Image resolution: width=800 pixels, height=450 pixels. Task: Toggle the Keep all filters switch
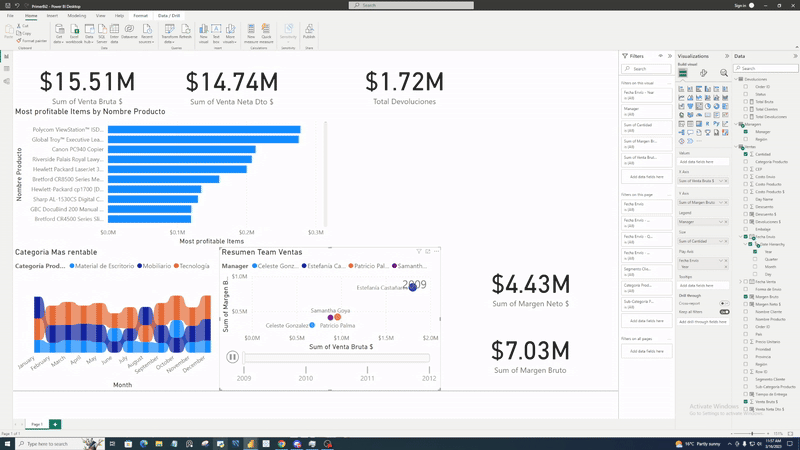click(x=724, y=312)
